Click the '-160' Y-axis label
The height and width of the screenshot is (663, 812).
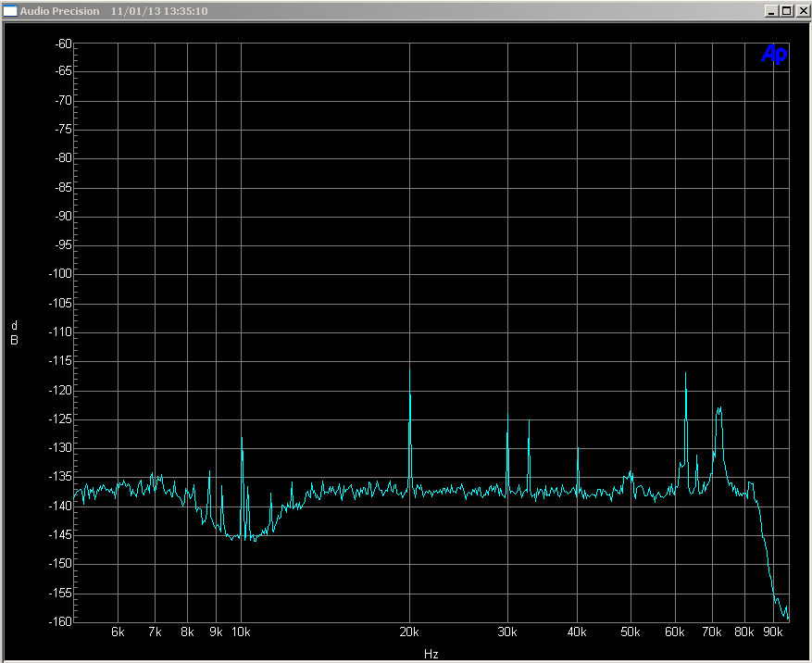coord(60,621)
